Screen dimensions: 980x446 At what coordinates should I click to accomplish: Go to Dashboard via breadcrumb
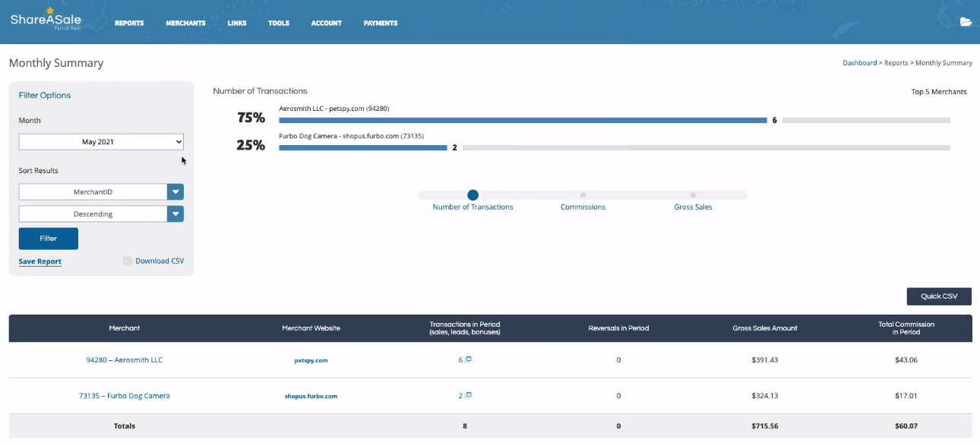pos(860,63)
